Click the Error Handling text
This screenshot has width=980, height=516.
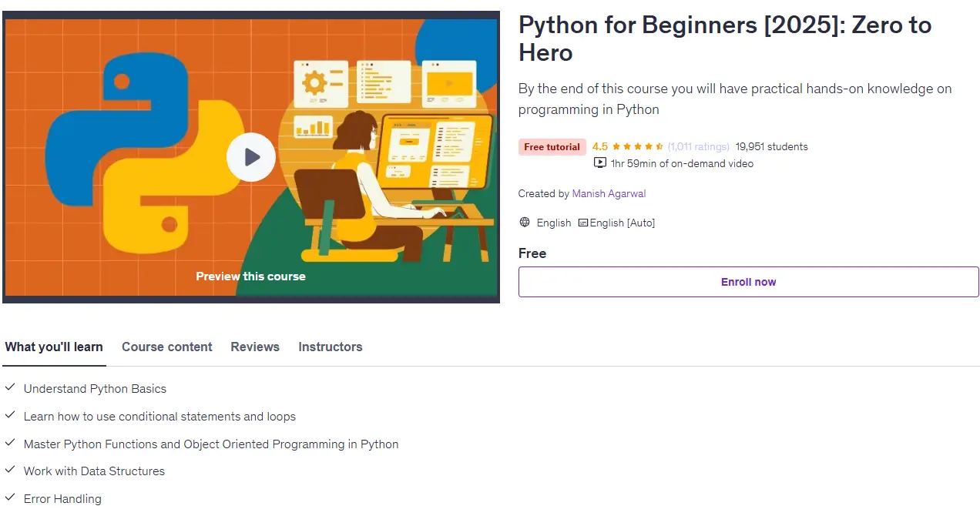[x=62, y=499]
